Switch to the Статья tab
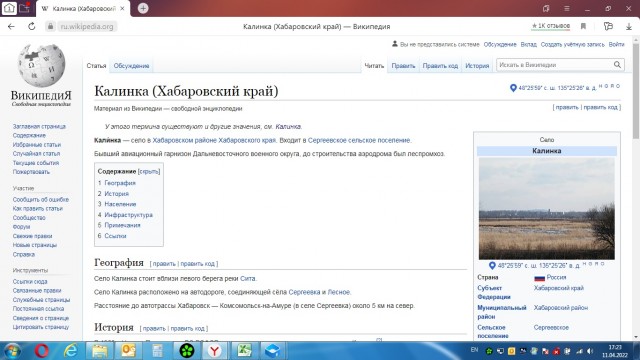640x360 pixels. [96, 66]
